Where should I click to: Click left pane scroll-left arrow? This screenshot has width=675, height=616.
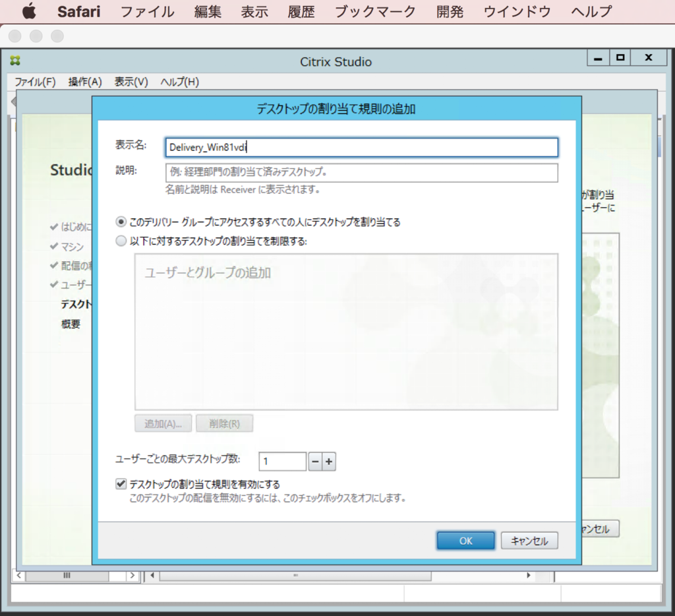click(18, 576)
